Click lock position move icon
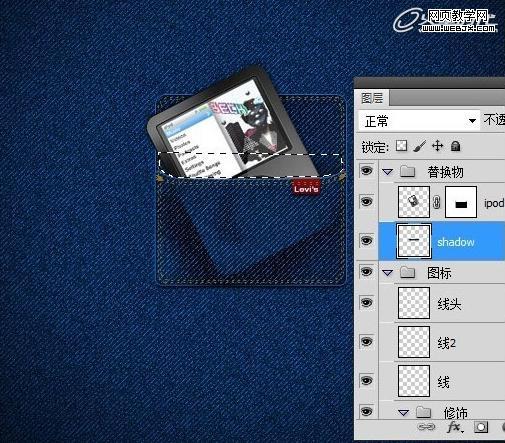Screen dimensions: 505x443 [x=437, y=146]
